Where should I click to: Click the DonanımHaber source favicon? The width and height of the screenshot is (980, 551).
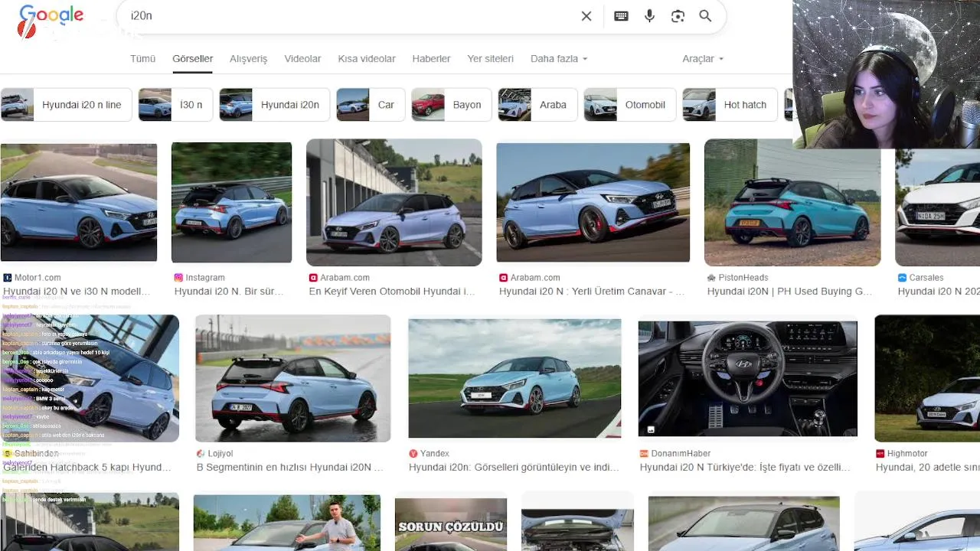pyautogui.click(x=645, y=454)
